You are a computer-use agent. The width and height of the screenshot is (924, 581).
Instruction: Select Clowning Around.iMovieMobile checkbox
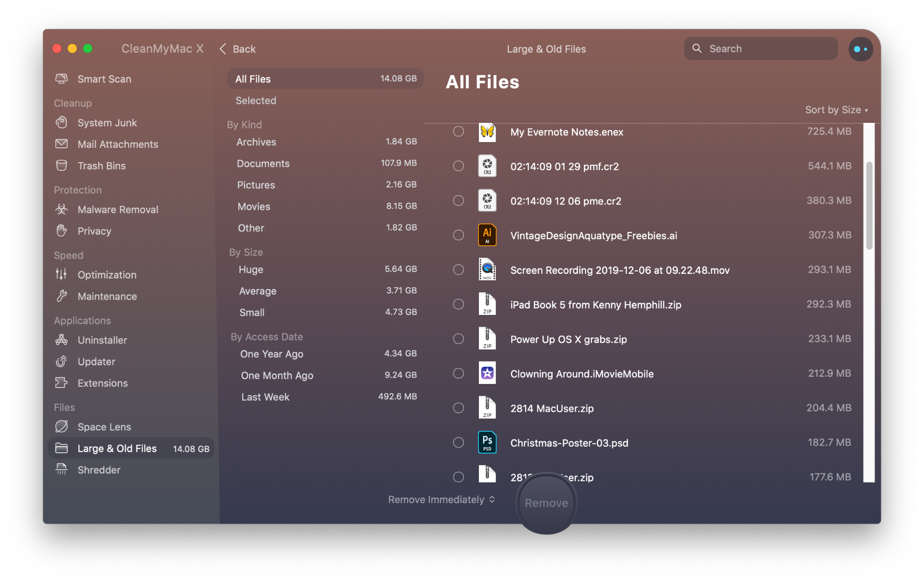458,373
